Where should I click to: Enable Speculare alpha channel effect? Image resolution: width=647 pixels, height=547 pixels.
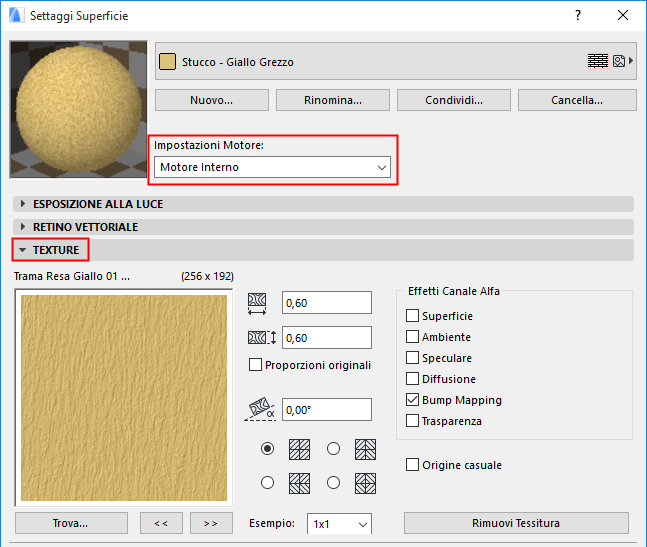(412, 358)
